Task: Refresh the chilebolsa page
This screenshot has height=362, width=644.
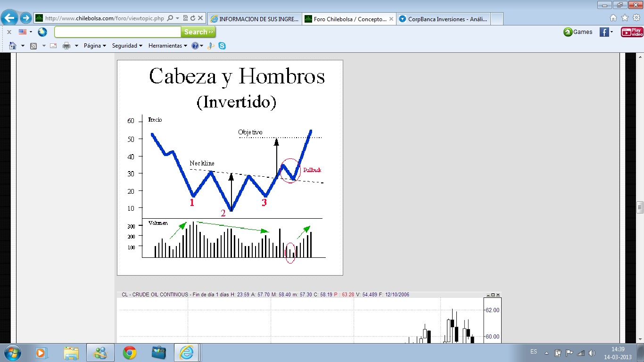Action: coord(193,18)
